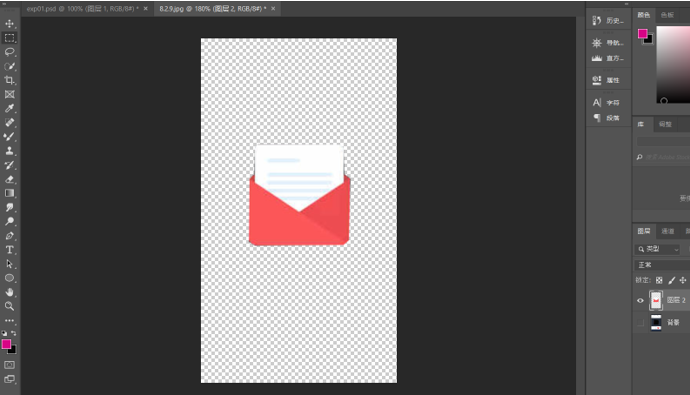The height and width of the screenshot is (395, 690).
Task: Switch to the 色板 (Swatches) tab
Action: [x=667, y=15]
